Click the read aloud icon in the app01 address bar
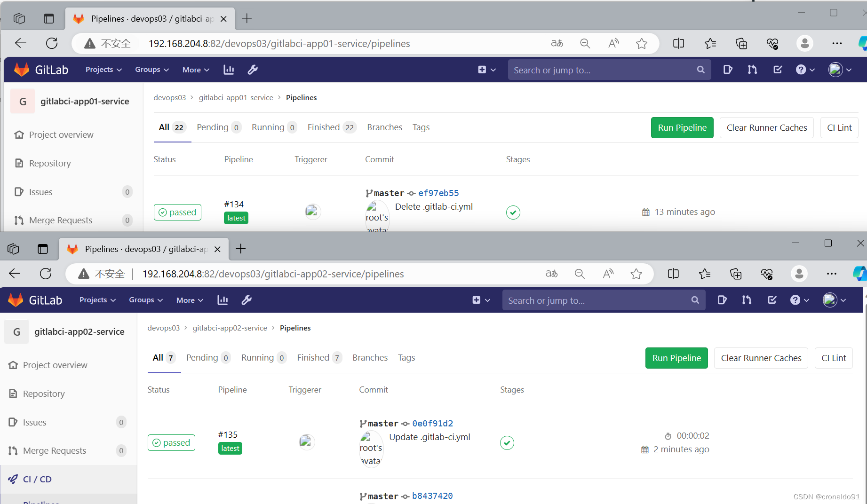Screen dimensions: 867x504 coord(613,43)
